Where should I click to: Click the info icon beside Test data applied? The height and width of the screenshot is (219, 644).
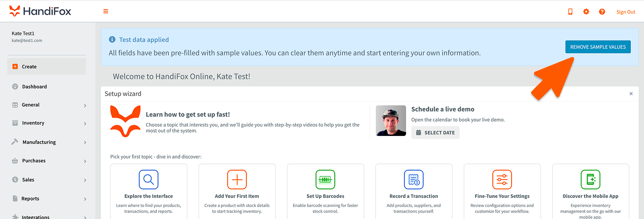tap(112, 39)
